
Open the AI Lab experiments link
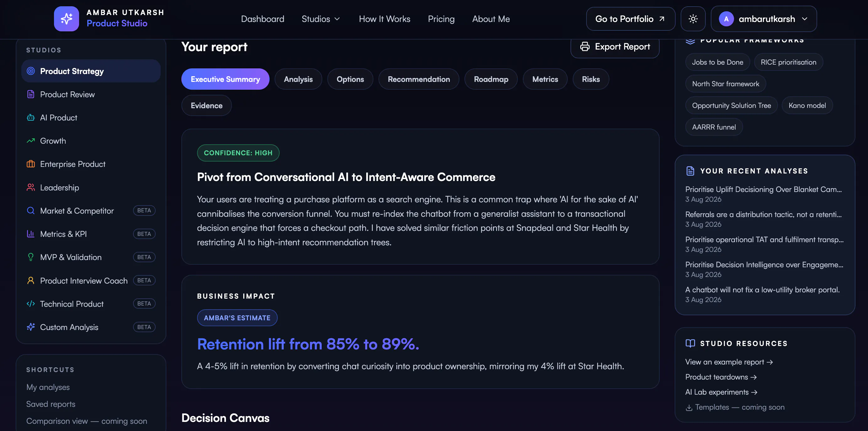pyautogui.click(x=721, y=392)
